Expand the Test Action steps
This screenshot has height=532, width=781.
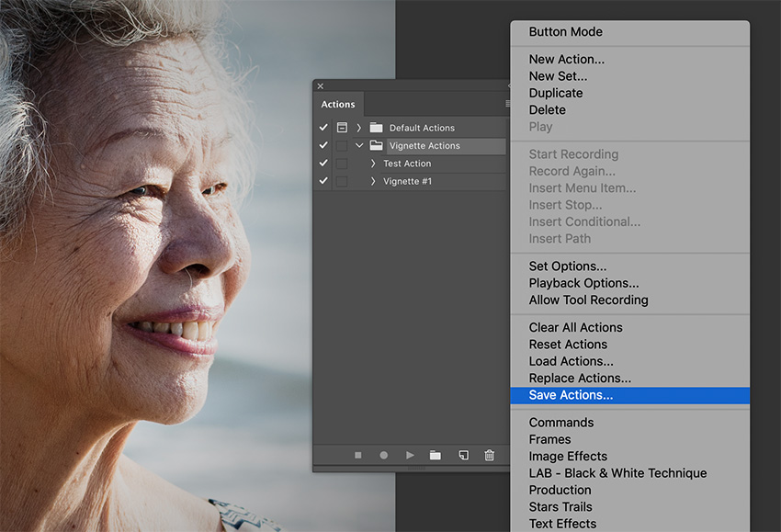pos(373,164)
